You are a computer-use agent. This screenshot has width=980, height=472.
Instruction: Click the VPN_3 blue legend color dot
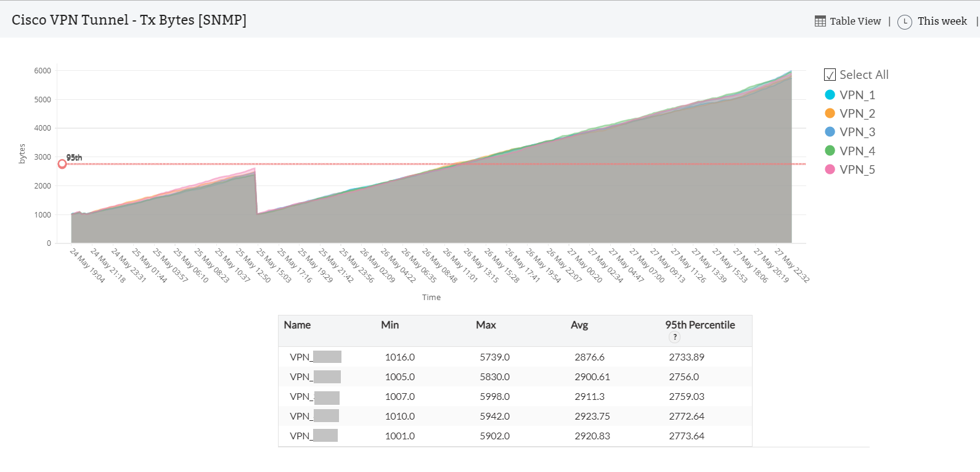coord(830,132)
